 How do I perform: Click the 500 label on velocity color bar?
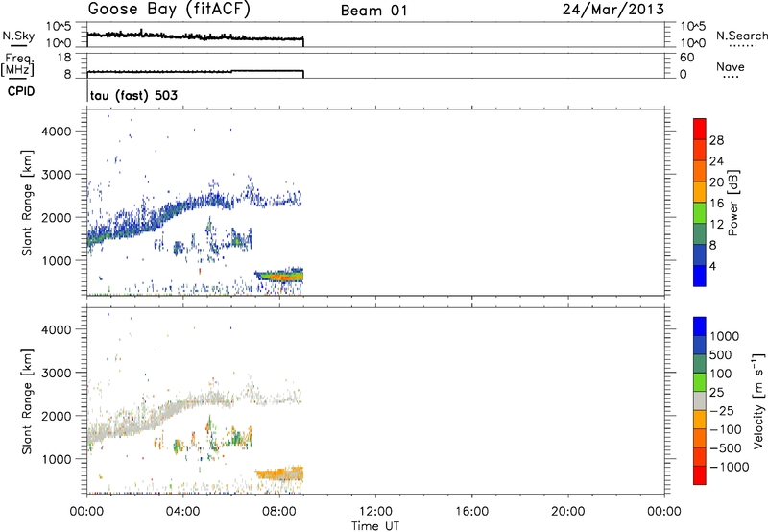(x=721, y=354)
